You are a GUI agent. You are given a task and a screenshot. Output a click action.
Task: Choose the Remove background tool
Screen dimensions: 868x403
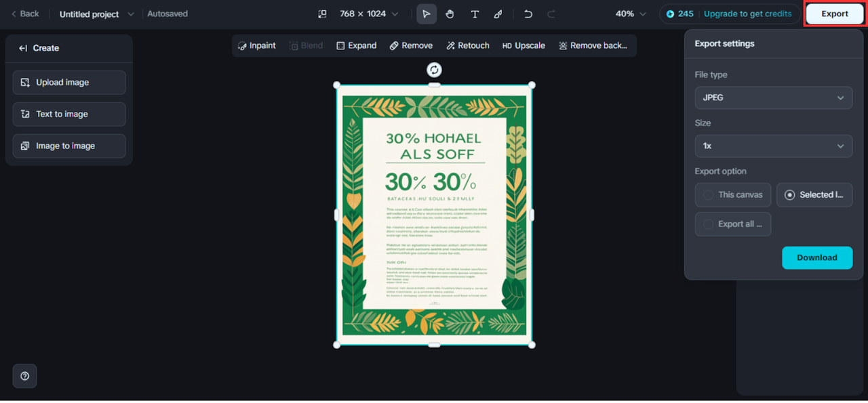(x=593, y=45)
